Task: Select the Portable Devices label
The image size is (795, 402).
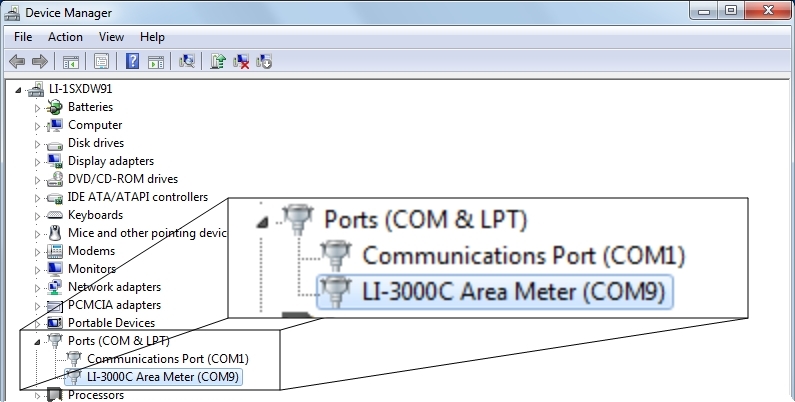Action: [112, 323]
